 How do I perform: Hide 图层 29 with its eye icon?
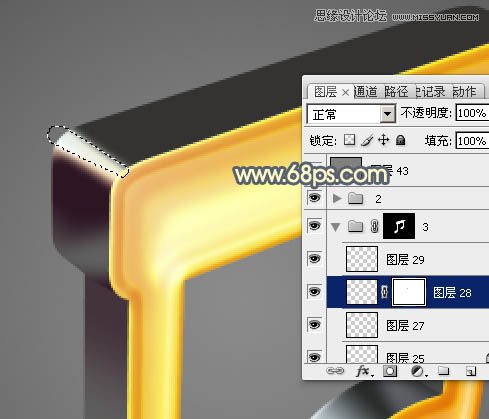pos(314,259)
